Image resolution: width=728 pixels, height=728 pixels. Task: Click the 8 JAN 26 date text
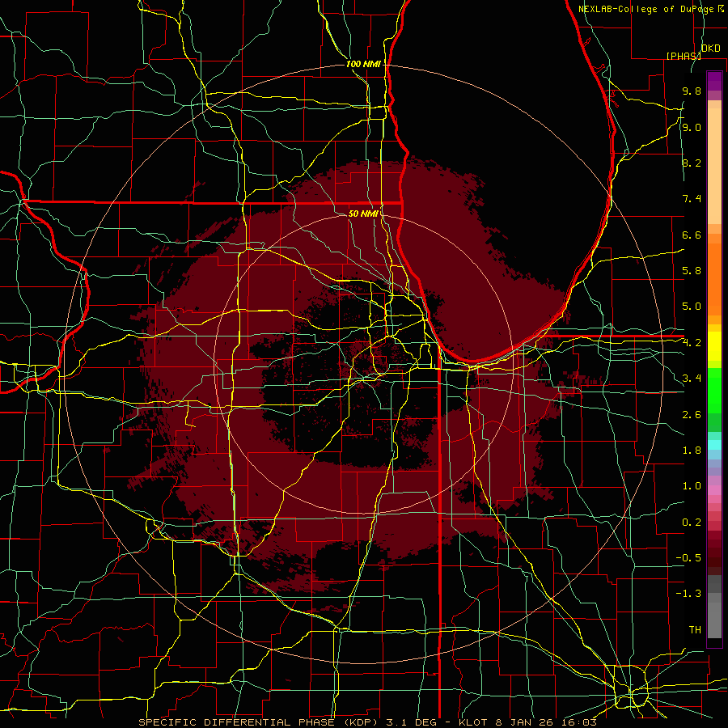pyautogui.click(x=525, y=722)
